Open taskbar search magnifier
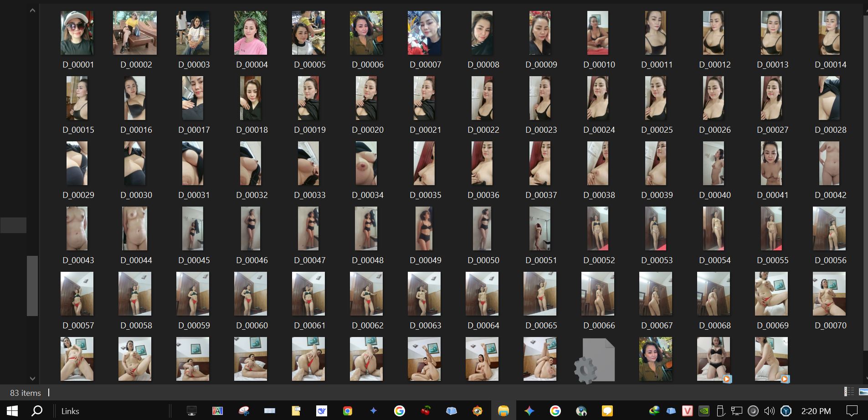The image size is (868, 420). pyautogui.click(x=37, y=411)
